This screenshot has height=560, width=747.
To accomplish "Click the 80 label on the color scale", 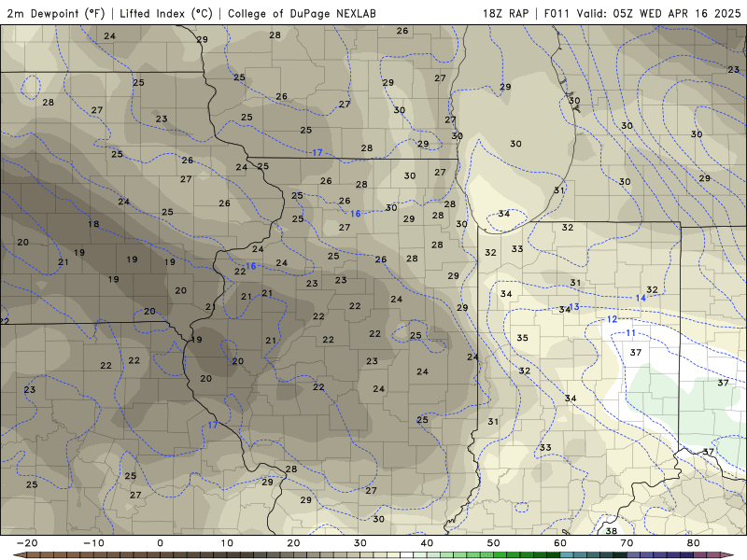I will click(x=694, y=543).
